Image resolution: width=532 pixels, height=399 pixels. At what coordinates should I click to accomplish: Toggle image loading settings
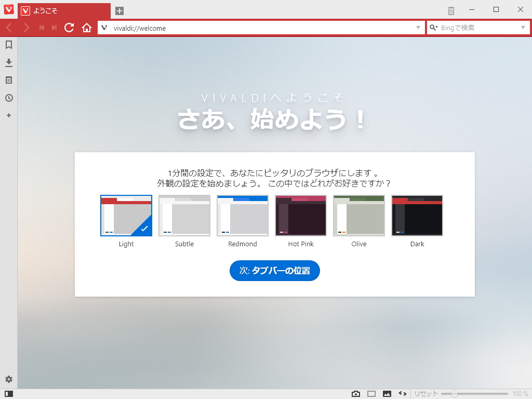click(x=387, y=393)
